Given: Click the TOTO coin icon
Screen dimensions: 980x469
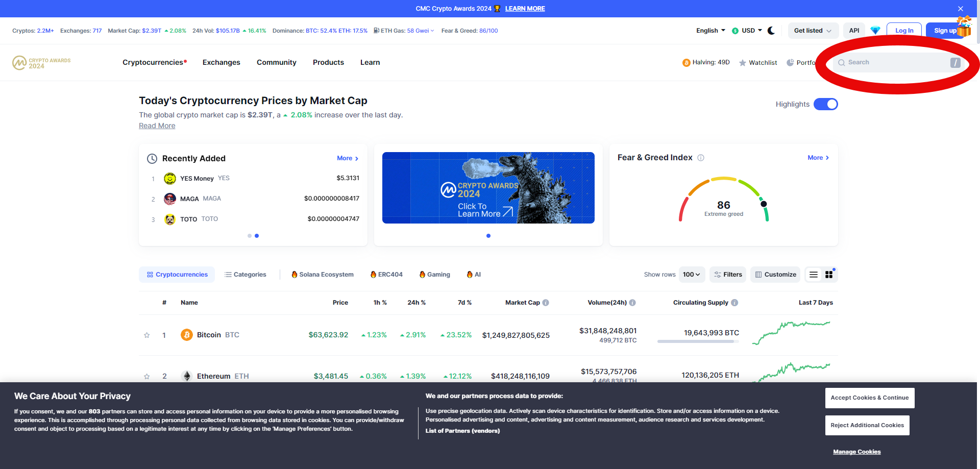Looking at the screenshot, I should pos(170,219).
